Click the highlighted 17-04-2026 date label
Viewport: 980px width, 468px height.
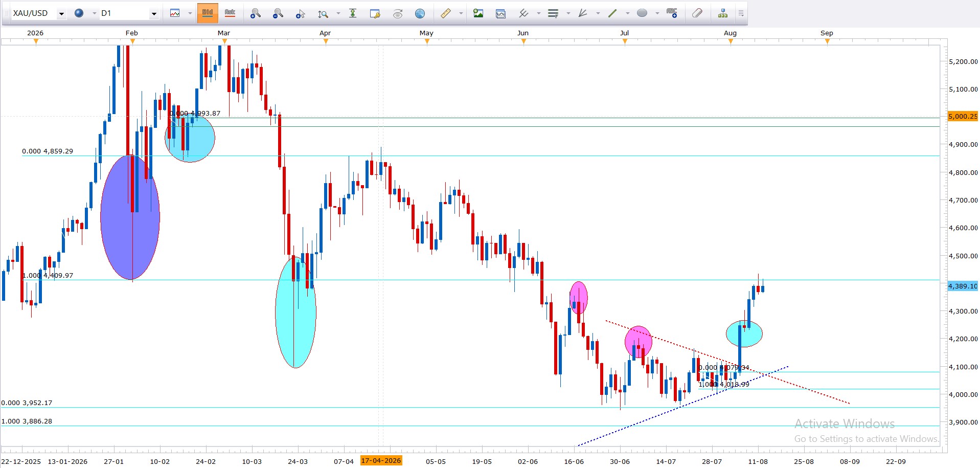coord(381,461)
